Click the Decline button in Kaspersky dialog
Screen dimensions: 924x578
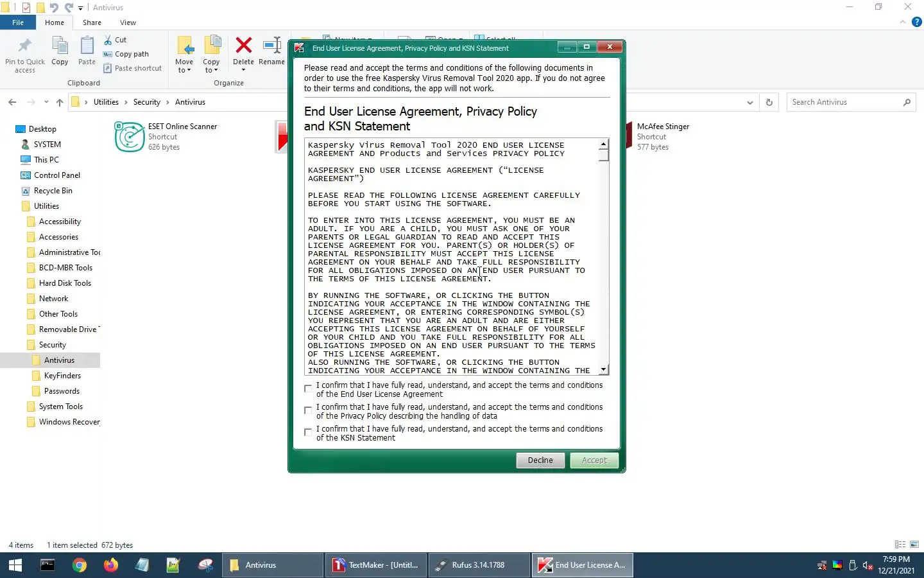click(540, 460)
